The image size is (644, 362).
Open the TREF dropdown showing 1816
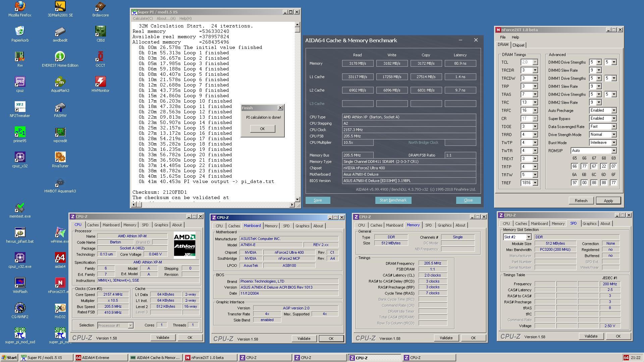coord(535,183)
